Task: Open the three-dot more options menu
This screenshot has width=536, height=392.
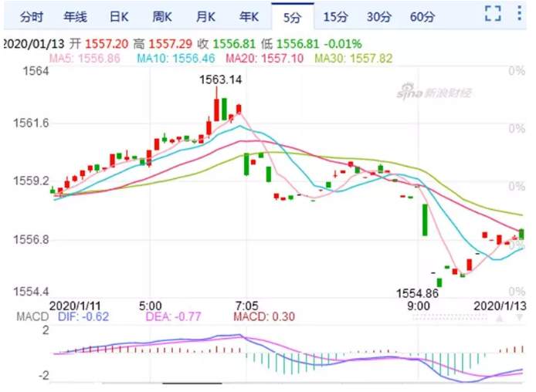Action: pyautogui.click(x=519, y=13)
